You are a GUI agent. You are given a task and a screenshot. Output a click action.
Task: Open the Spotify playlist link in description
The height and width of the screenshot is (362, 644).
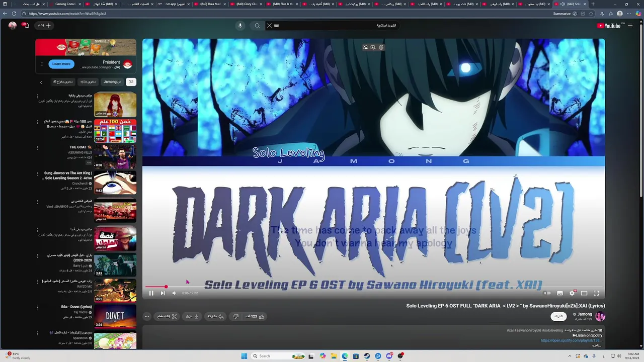pos(571,340)
